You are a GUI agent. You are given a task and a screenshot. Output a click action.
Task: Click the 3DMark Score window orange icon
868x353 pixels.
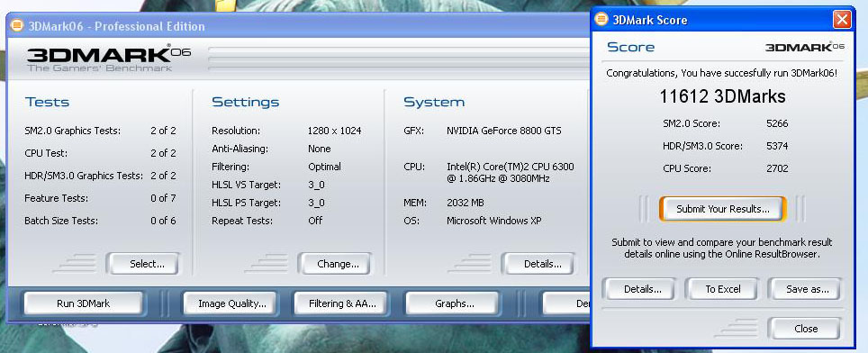601,20
